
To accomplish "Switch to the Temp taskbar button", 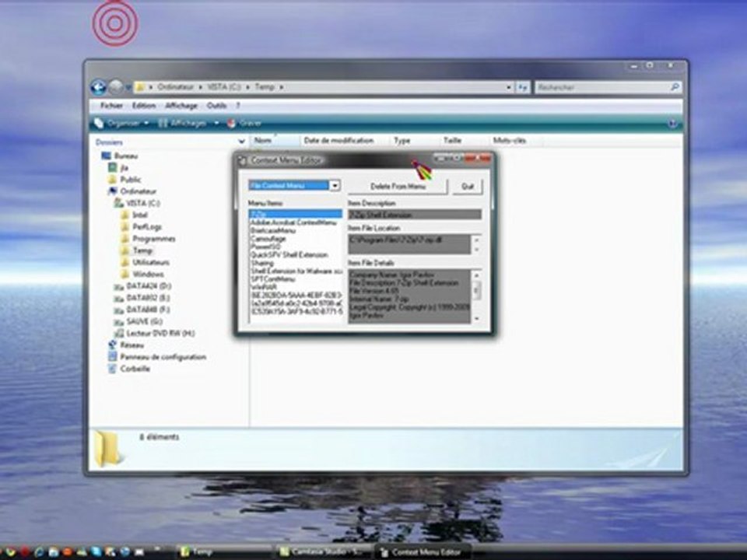I will coord(223,551).
